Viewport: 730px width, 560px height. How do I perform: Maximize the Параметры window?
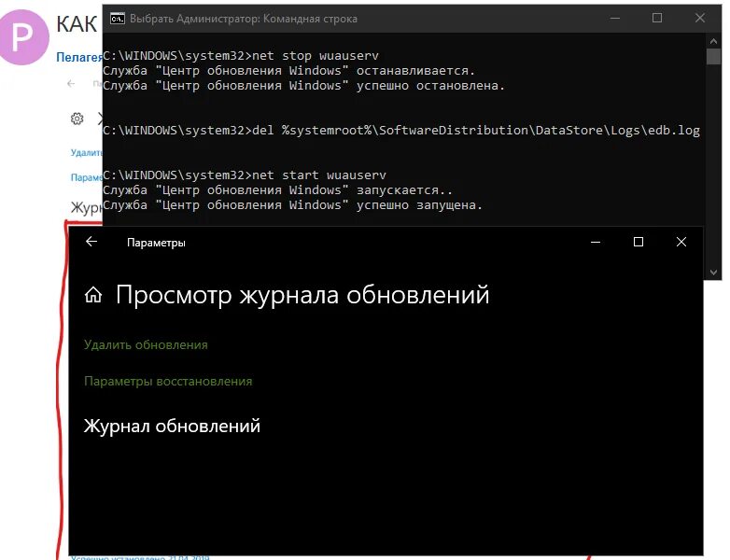(x=639, y=242)
